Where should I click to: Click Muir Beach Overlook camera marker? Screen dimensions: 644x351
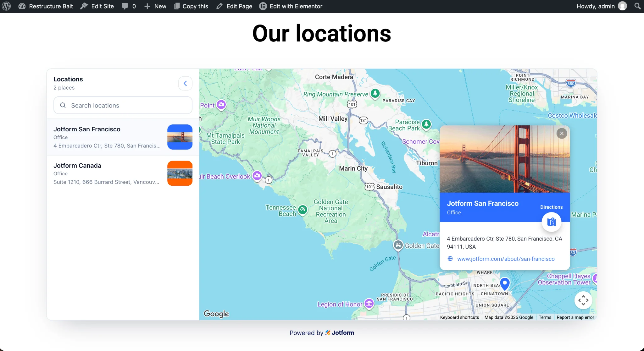click(x=257, y=176)
